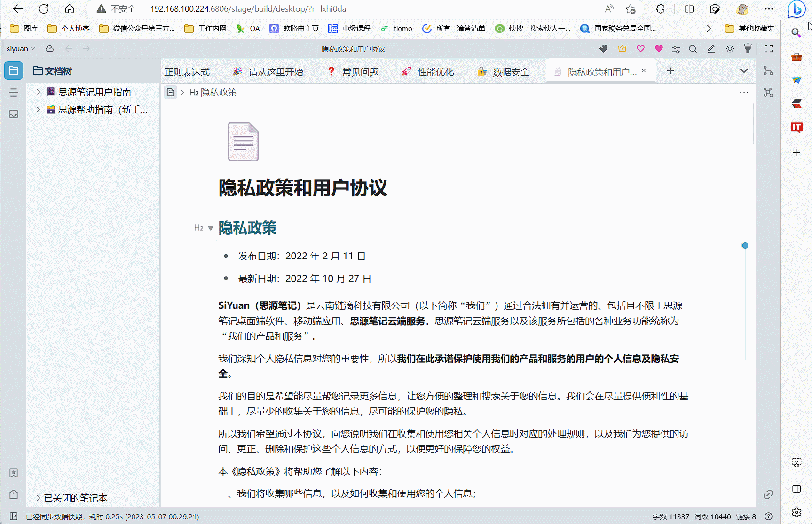Click the cloud sync icon beside siyuan
812x524 pixels.
pos(49,48)
